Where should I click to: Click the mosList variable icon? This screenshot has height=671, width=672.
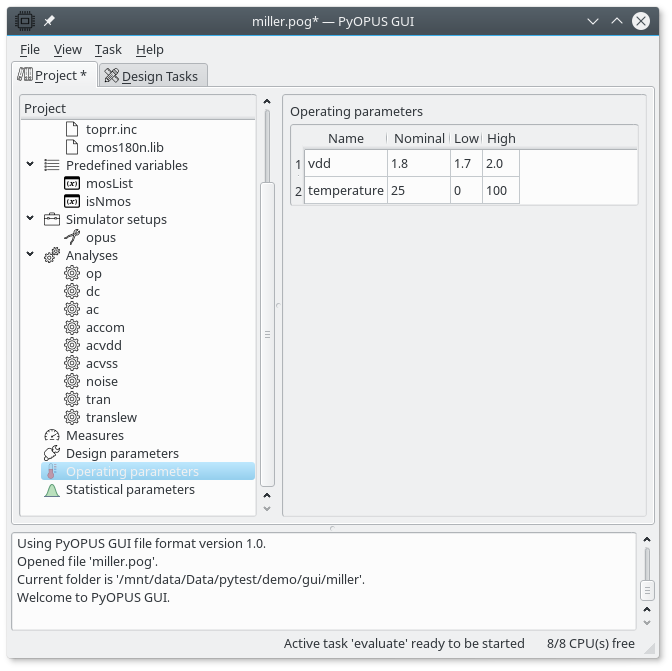[x=72, y=184]
